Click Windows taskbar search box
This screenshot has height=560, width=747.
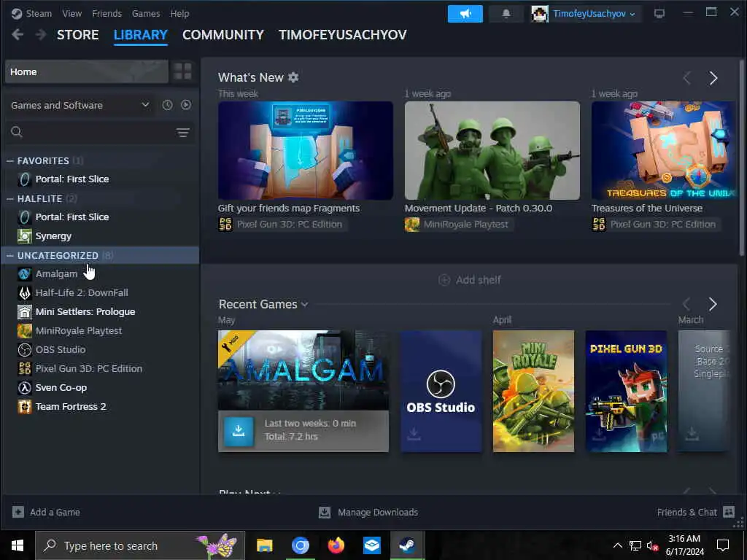tap(140, 545)
